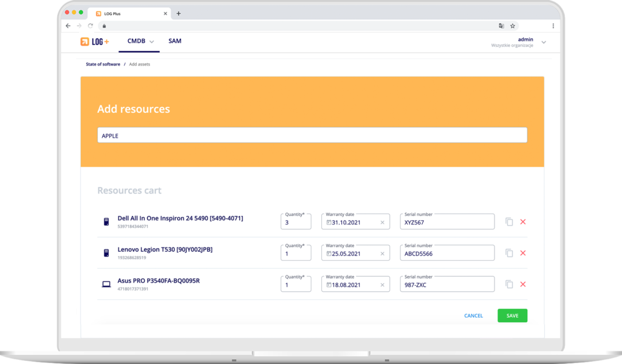Click the Add assets breadcrumb
This screenshot has height=364, width=622.
tap(139, 64)
